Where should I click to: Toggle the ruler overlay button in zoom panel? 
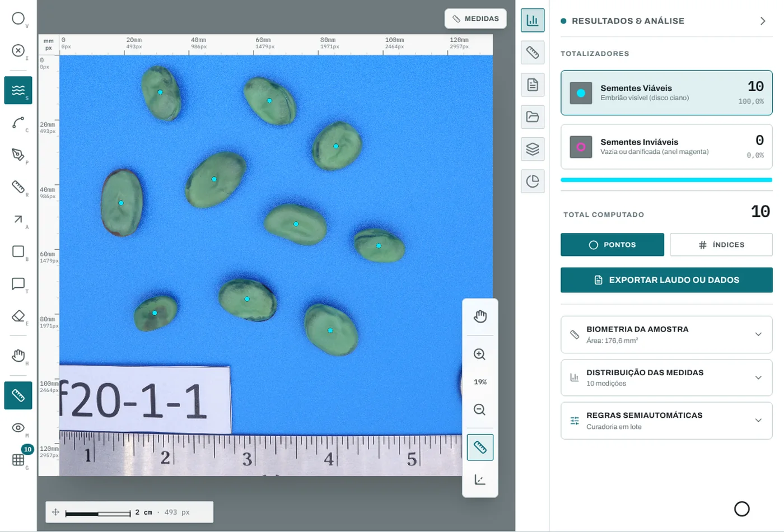coord(480,447)
